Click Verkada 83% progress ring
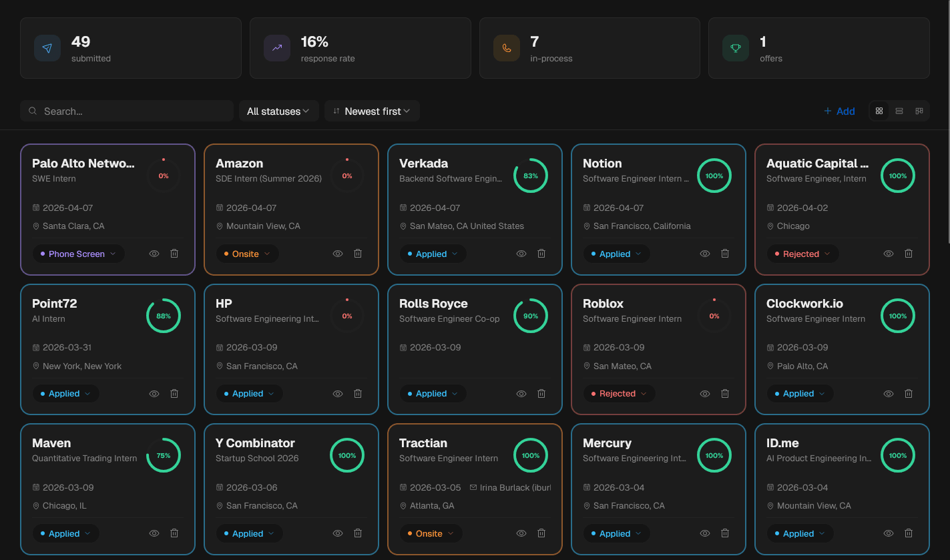 tap(531, 176)
